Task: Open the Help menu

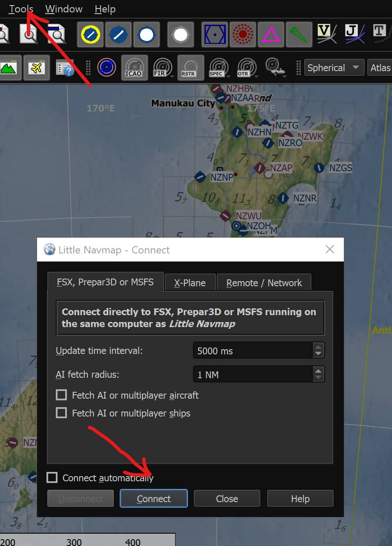Action: 105,9
